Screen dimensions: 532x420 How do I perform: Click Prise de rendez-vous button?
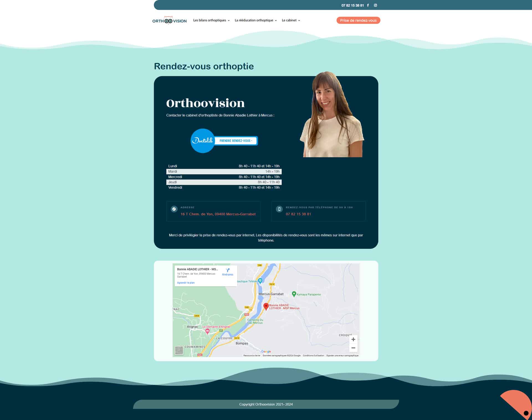(358, 21)
